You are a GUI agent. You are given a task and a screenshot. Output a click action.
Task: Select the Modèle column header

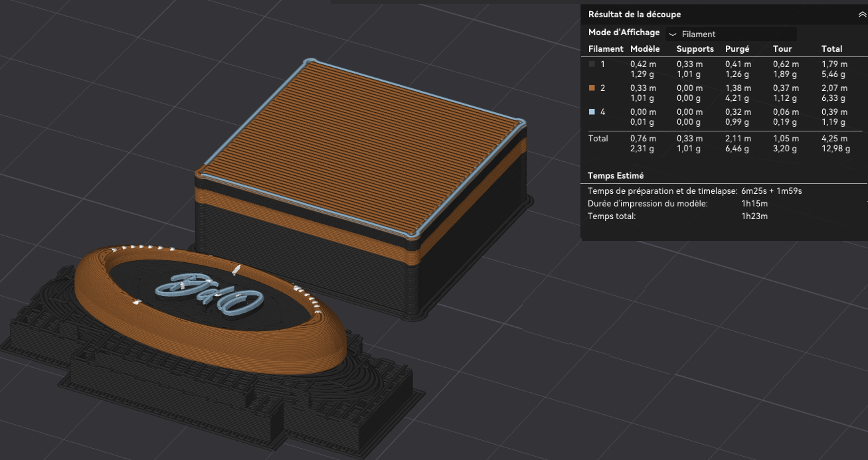[x=645, y=48]
